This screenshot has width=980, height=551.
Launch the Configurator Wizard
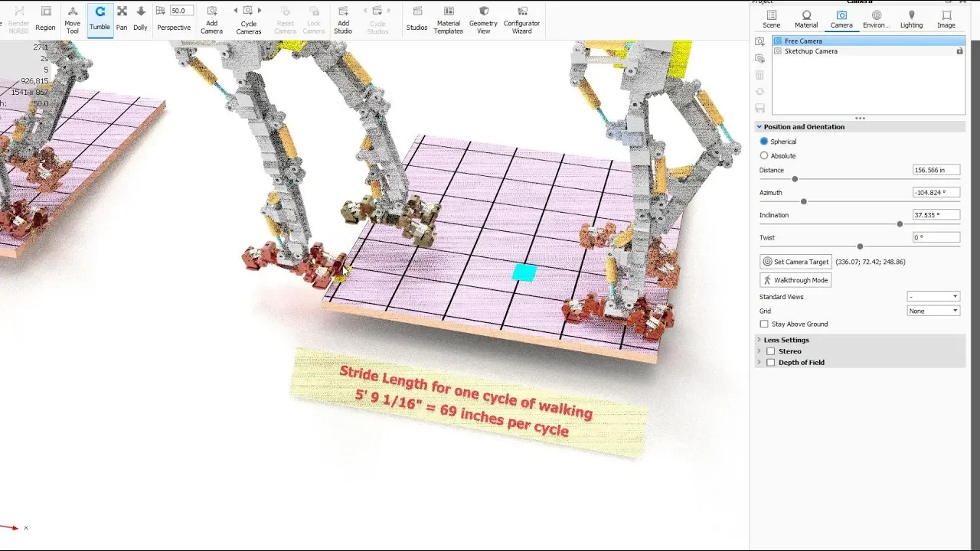522,19
